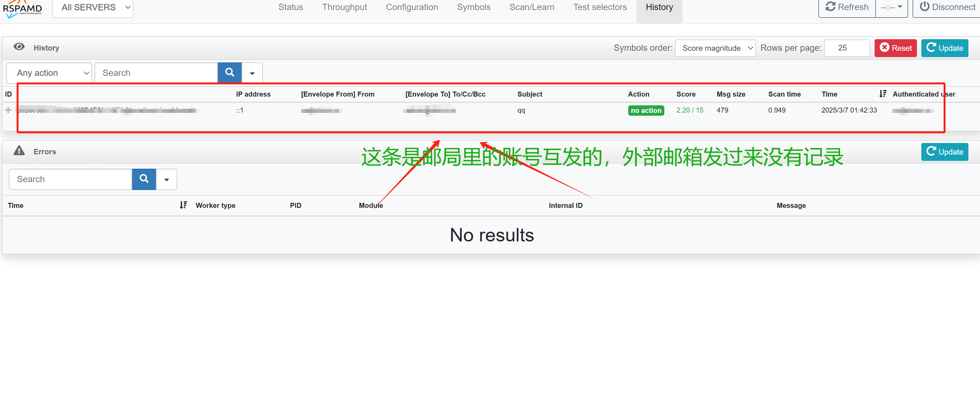Sort by Envelope From column header
This screenshot has height=396, width=980.
(337, 94)
